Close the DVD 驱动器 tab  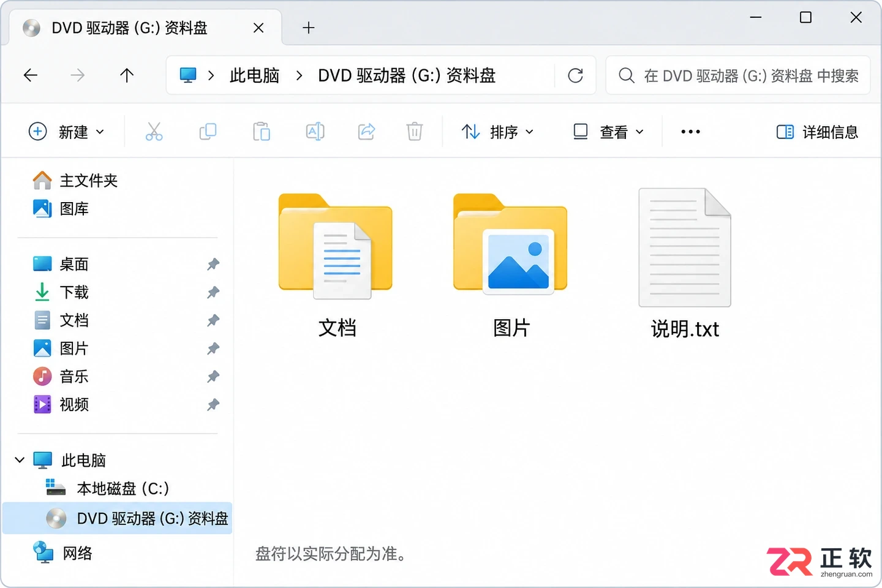258,28
